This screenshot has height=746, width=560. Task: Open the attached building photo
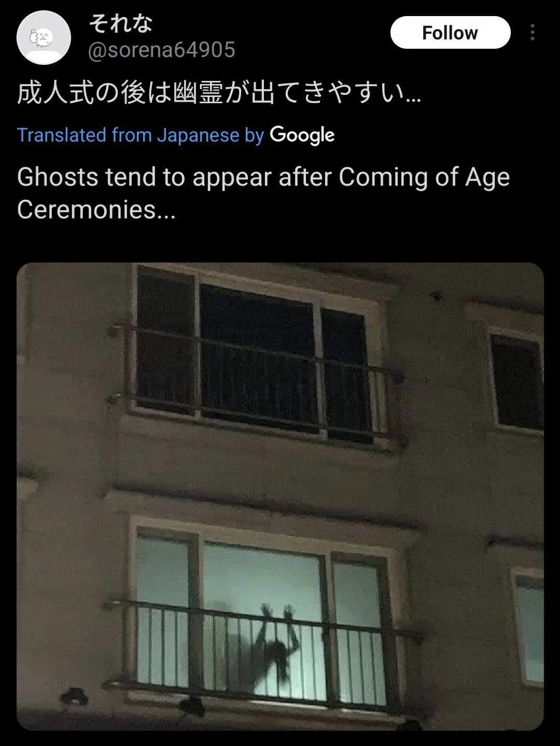pos(280,496)
